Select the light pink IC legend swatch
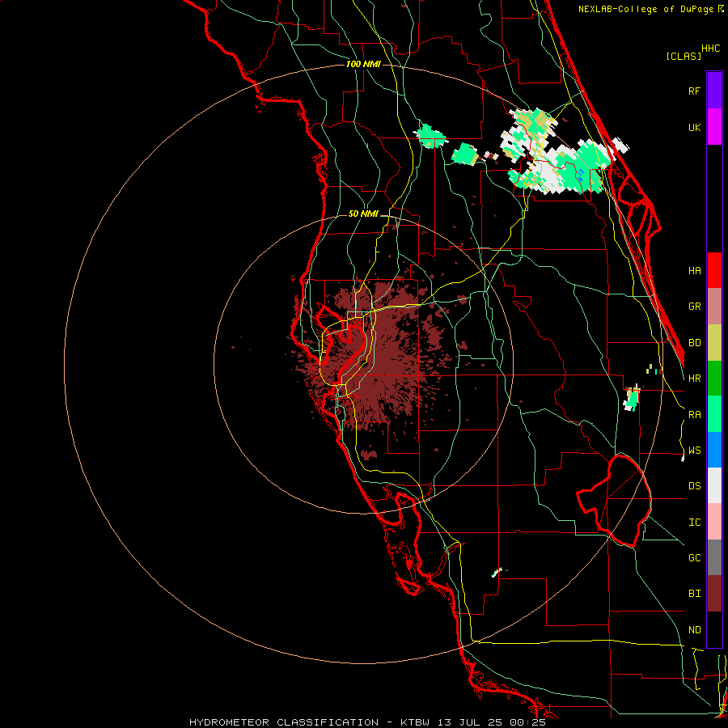728x728 pixels. pyautogui.click(x=714, y=522)
